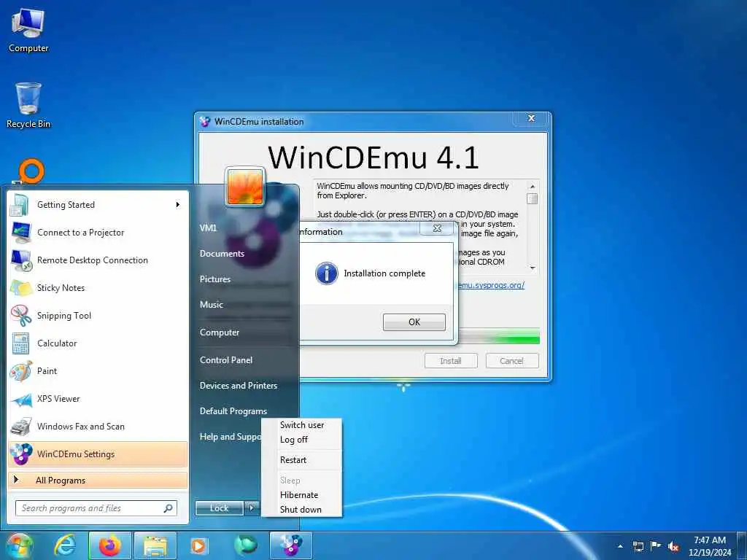
Task: Open Pictures from Start menu
Action: 215,279
